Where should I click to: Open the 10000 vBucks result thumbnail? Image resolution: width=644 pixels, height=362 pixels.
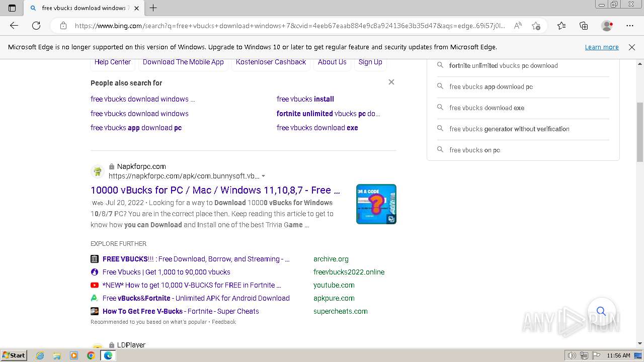(x=376, y=204)
